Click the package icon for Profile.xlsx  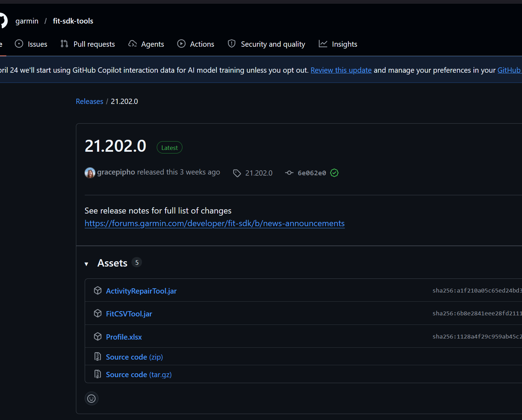[98, 336]
